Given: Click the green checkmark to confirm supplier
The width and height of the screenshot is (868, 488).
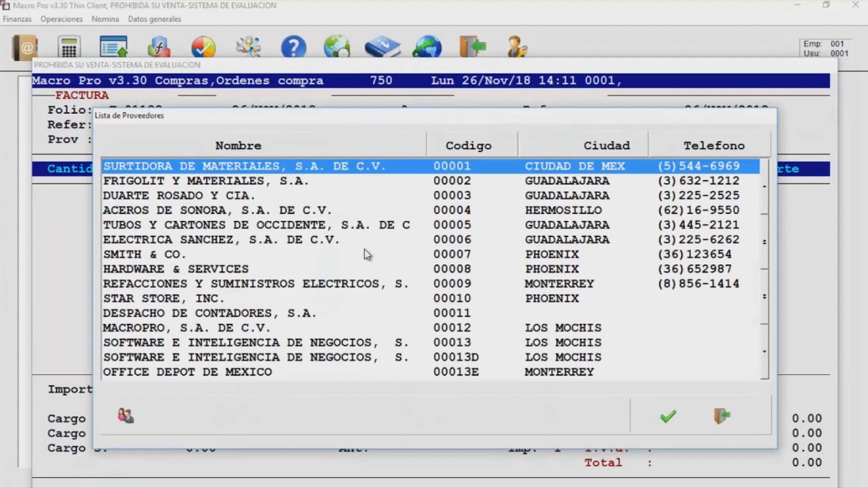Looking at the screenshot, I should coord(668,416).
